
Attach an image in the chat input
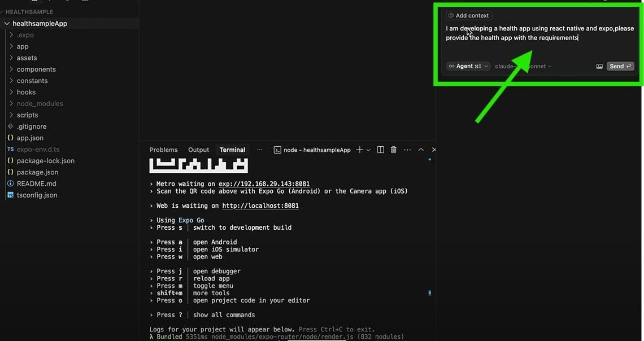coord(599,66)
